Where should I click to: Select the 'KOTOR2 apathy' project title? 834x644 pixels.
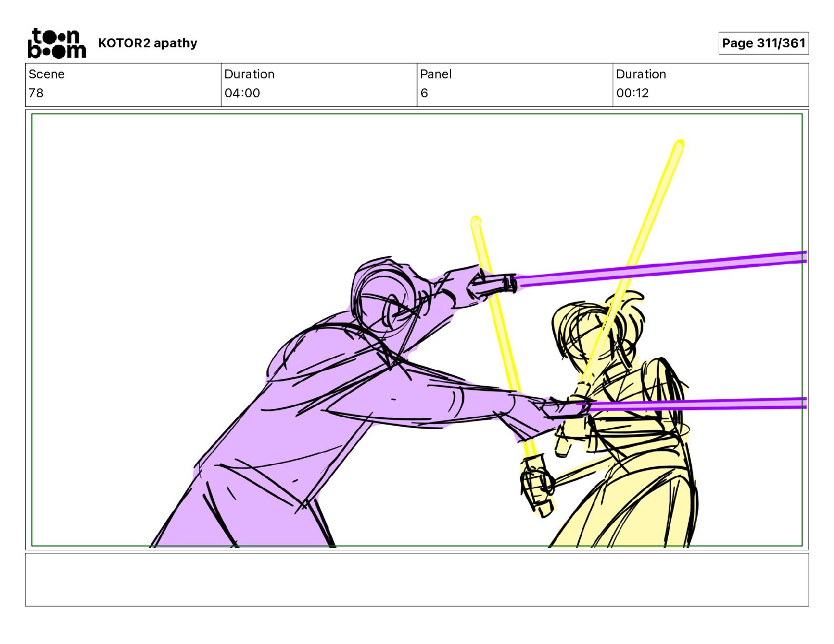[x=147, y=43]
